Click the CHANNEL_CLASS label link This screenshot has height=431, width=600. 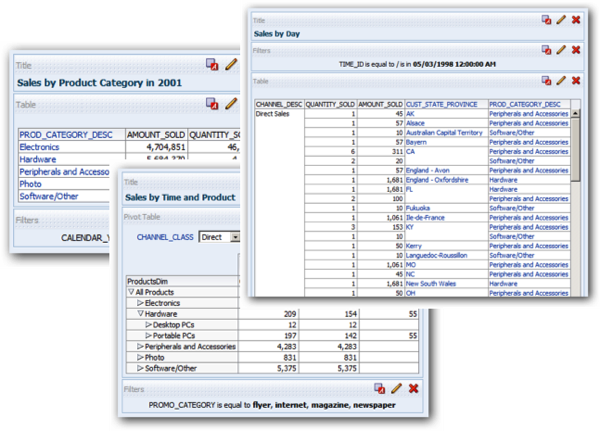[165, 237]
